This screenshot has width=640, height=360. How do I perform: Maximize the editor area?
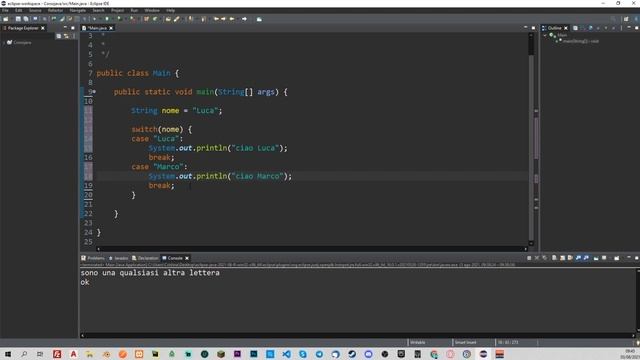coord(533,28)
